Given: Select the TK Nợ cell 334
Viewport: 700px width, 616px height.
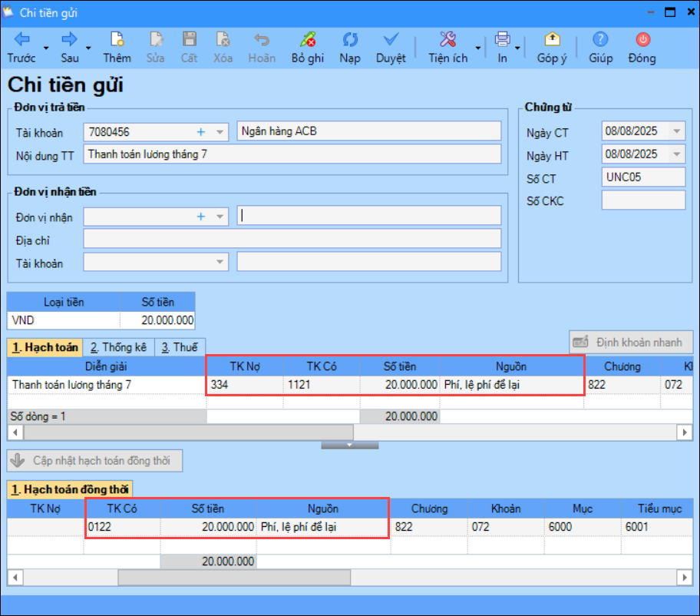Looking at the screenshot, I should pyautogui.click(x=245, y=385).
